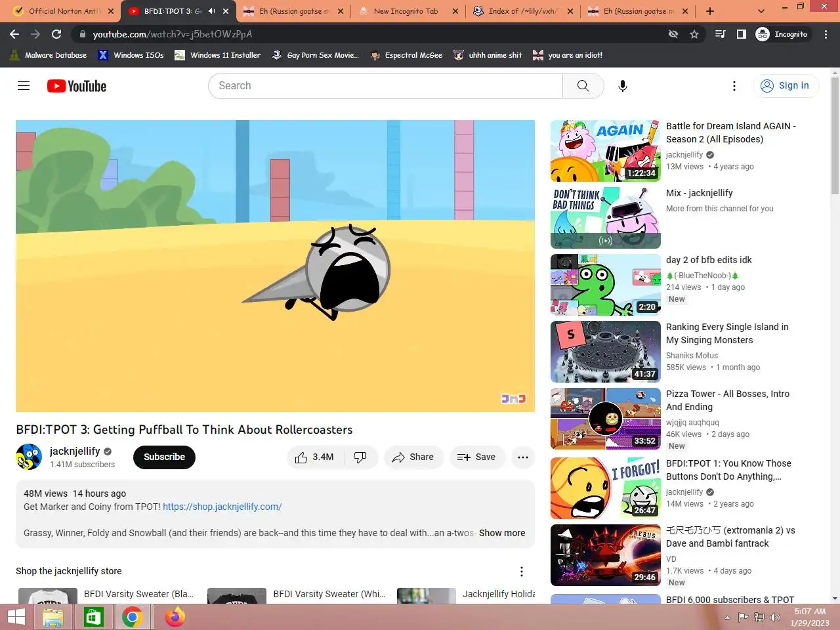Switch to the New Incognito Tab
The width and height of the screenshot is (840, 630).
click(406, 11)
